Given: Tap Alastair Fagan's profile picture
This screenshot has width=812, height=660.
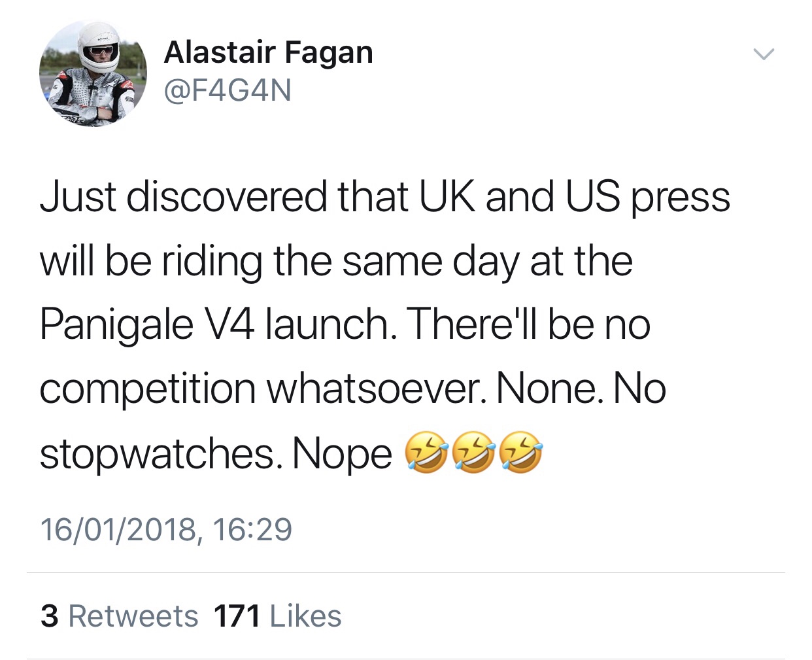Looking at the screenshot, I should pos(93,73).
